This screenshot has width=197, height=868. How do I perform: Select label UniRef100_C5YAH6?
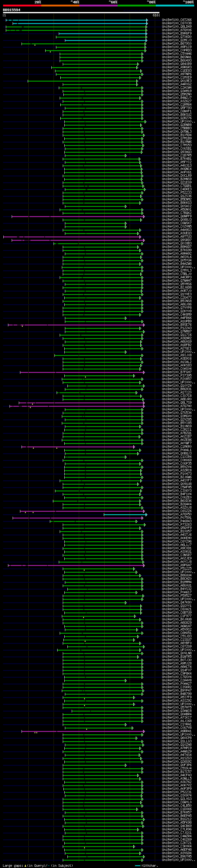click(x=177, y=54)
